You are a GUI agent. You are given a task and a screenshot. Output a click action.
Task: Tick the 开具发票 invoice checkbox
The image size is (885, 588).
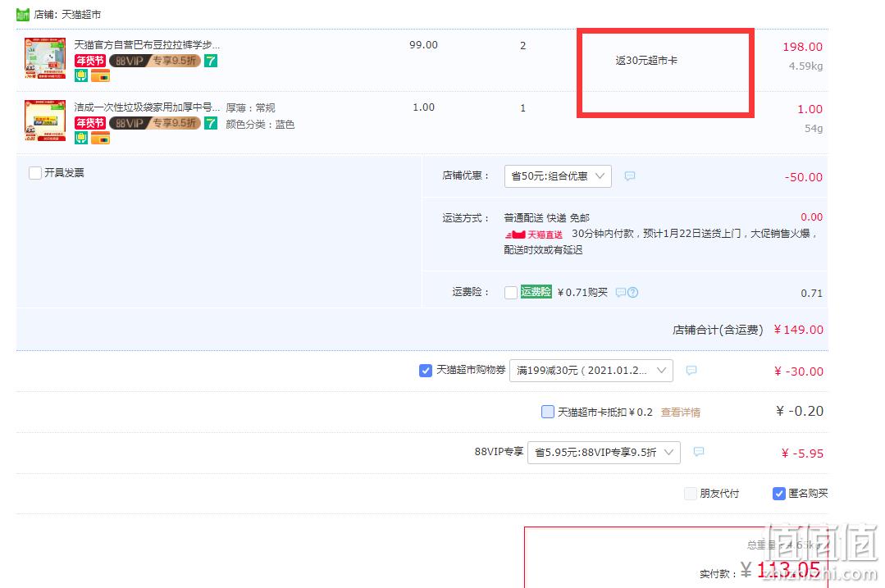click(x=35, y=173)
